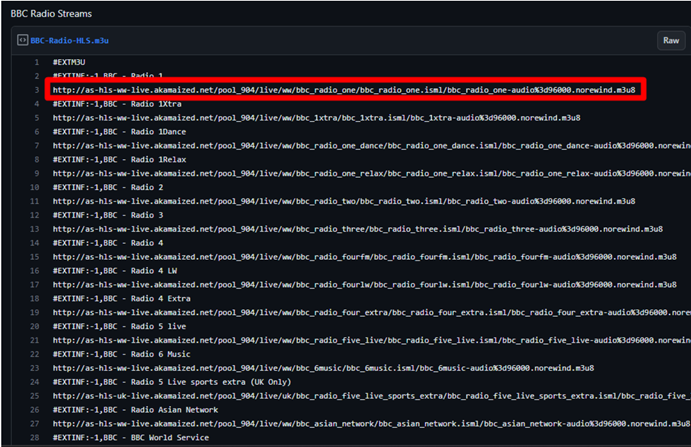Image resolution: width=691 pixels, height=447 pixels.
Task: Click the bbc_radio_three stream URL
Action: (x=358, y=229)
